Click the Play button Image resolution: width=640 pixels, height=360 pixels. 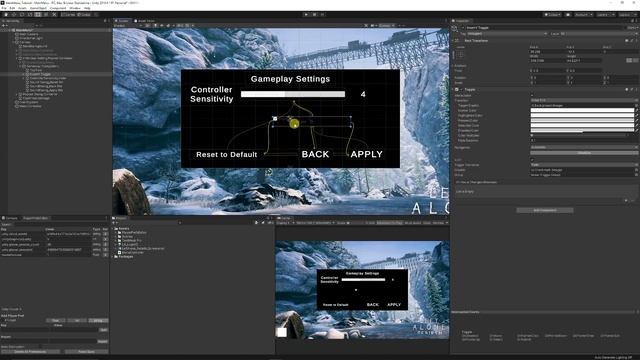pos(306,14)
